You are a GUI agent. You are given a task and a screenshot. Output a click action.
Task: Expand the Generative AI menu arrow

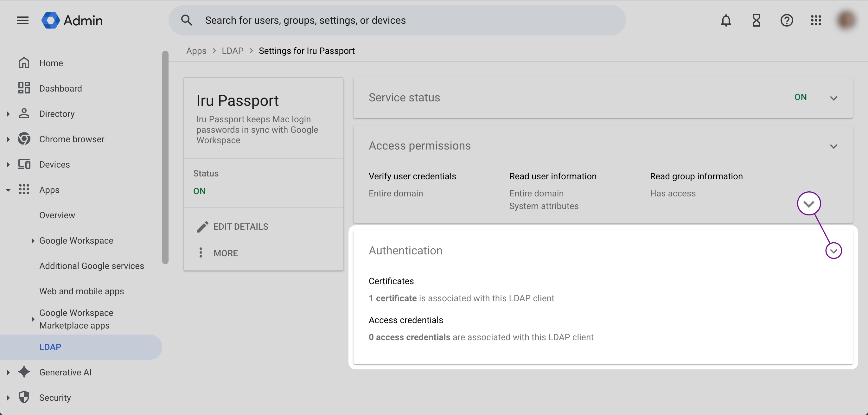point(8,372)
